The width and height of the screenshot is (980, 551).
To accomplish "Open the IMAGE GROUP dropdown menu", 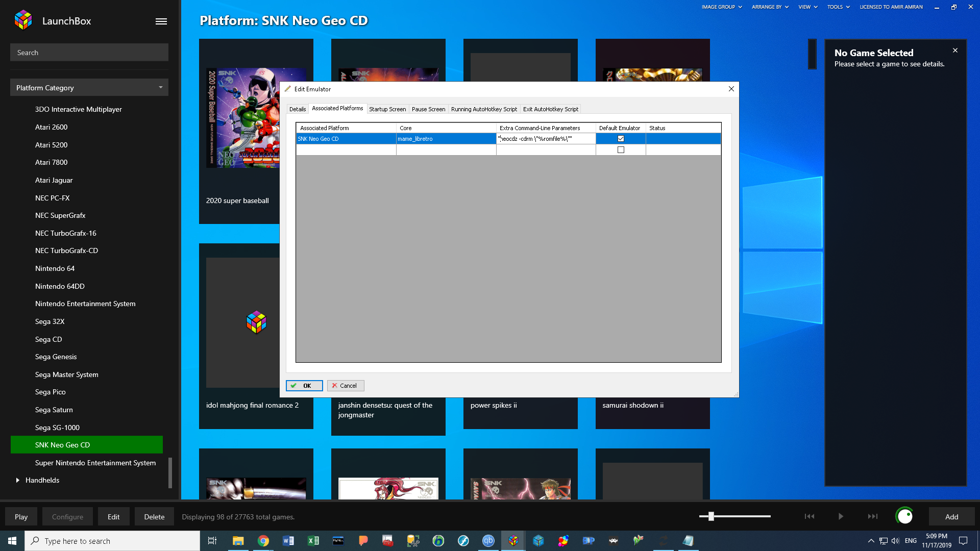I will [x=722, y=7].
